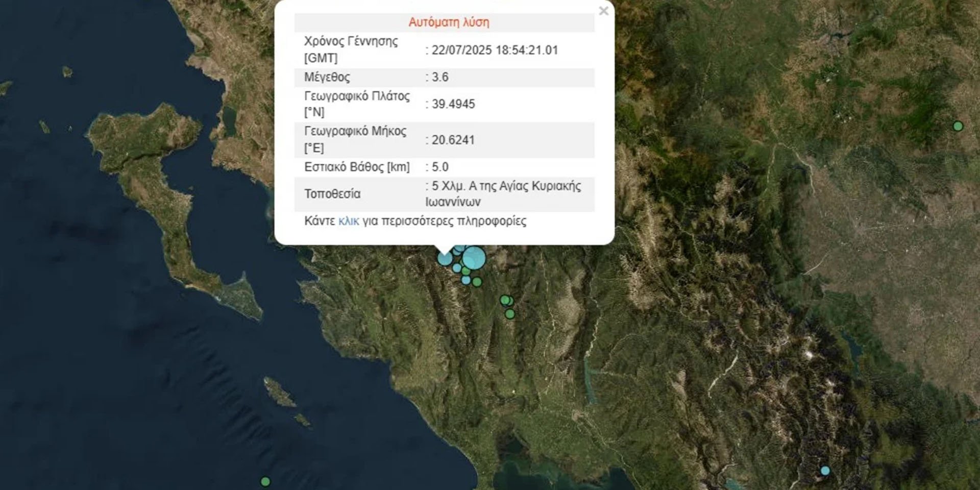This screenshot has width=980, height=490.
Task: Click the longitude value 20.6241
Action: [453, 140]
